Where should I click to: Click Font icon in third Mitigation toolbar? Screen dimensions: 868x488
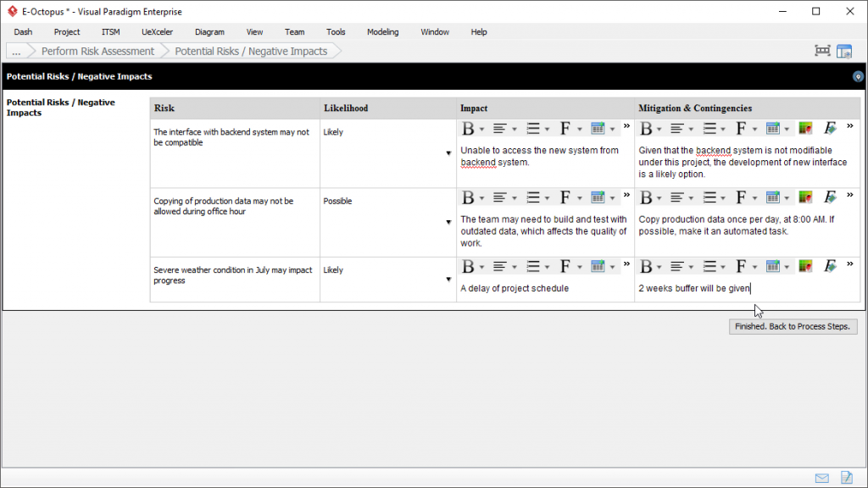(x=741, y=267)
